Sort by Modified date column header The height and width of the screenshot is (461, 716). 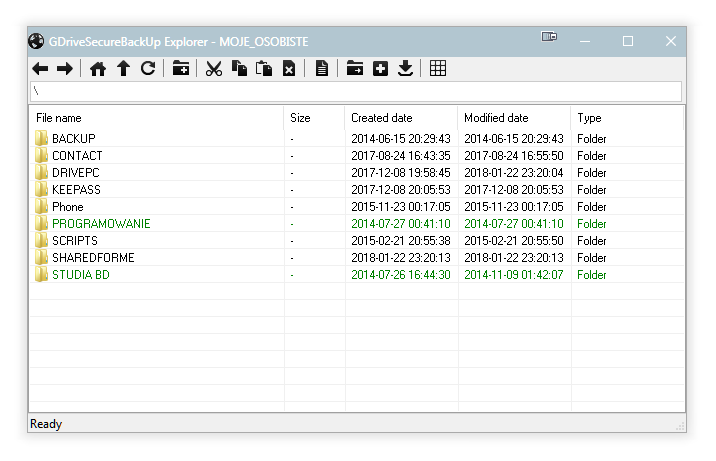pos(515,118)
